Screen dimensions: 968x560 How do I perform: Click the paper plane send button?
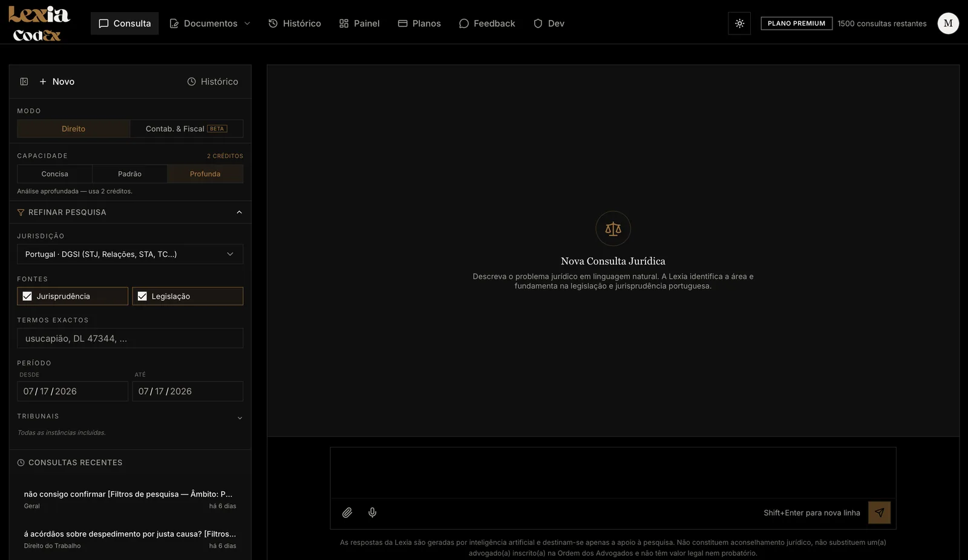pos(879,513)
